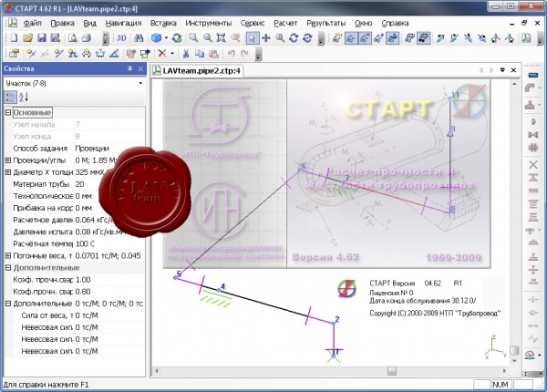The width and height of the screenshot is (547, 392).
Task: Click the Cut scissors icon
Action: [x=186, y=54]
